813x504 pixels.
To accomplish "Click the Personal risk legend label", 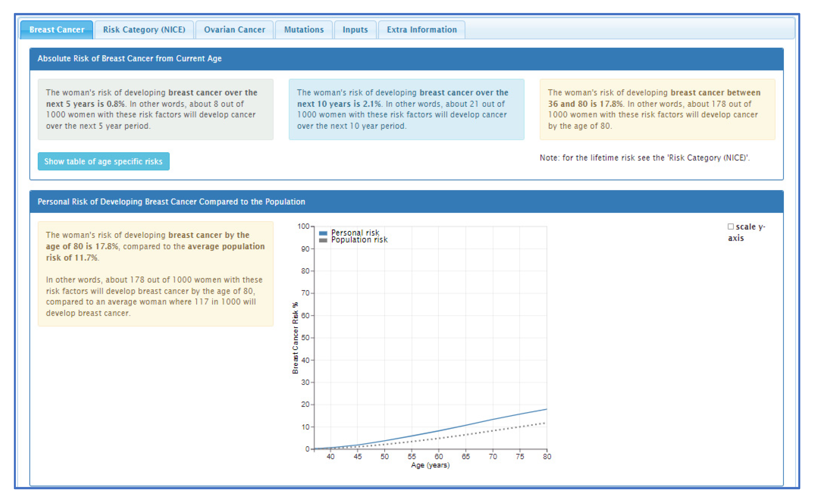I will (x=355, y=232).
